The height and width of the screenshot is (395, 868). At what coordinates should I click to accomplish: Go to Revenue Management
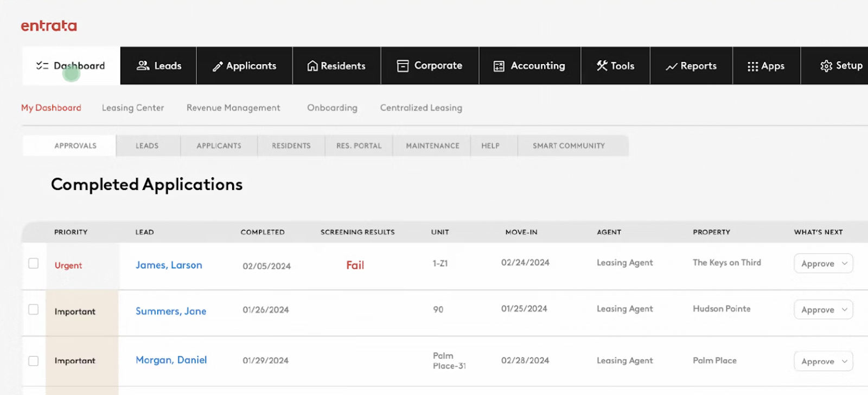click(x=233, y=108)
